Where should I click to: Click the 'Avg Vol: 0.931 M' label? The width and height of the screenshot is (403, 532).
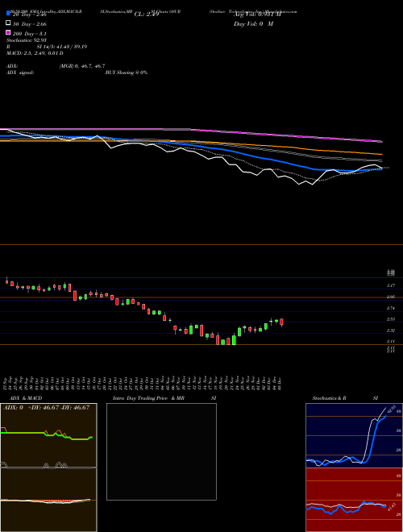[x=257, y=15]
